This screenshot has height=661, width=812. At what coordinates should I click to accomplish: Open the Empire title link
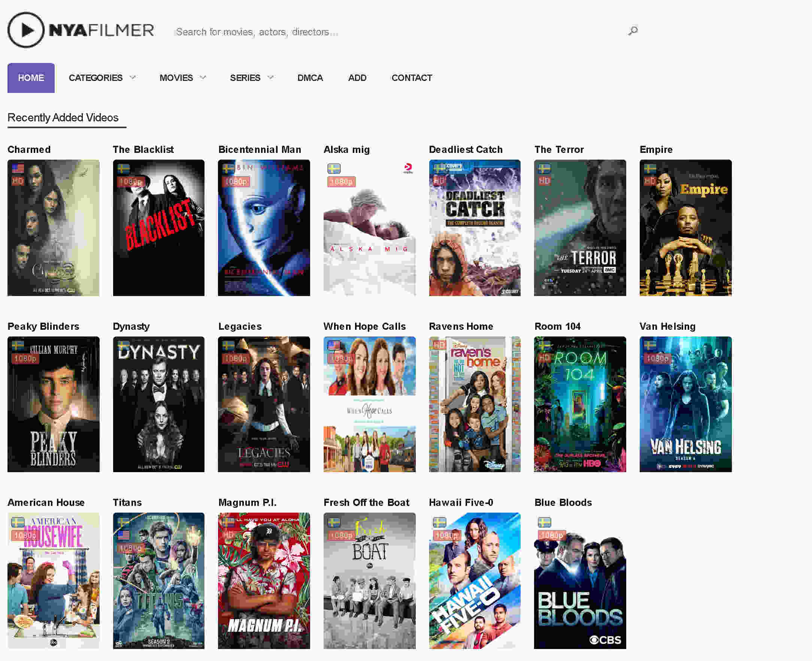point(656,150)
